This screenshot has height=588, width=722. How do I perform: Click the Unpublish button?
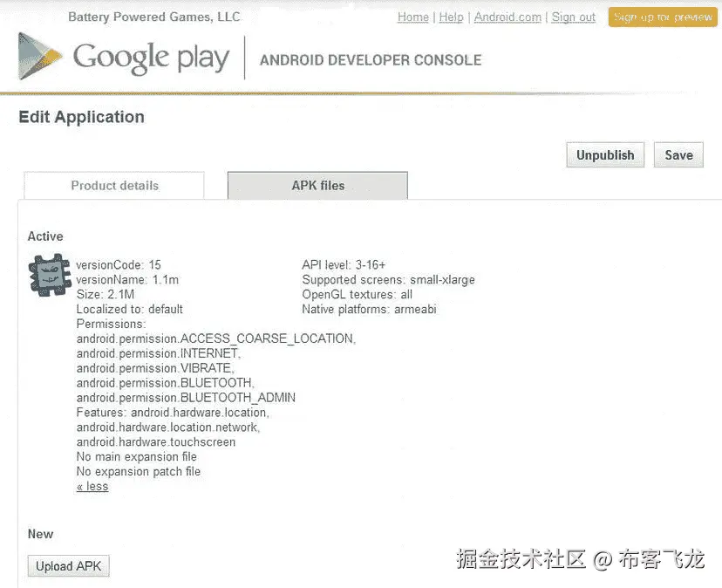point(604,154)
